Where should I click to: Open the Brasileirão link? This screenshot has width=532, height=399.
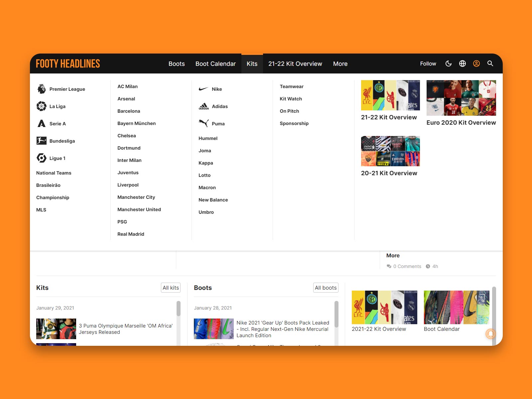[48, 185]
